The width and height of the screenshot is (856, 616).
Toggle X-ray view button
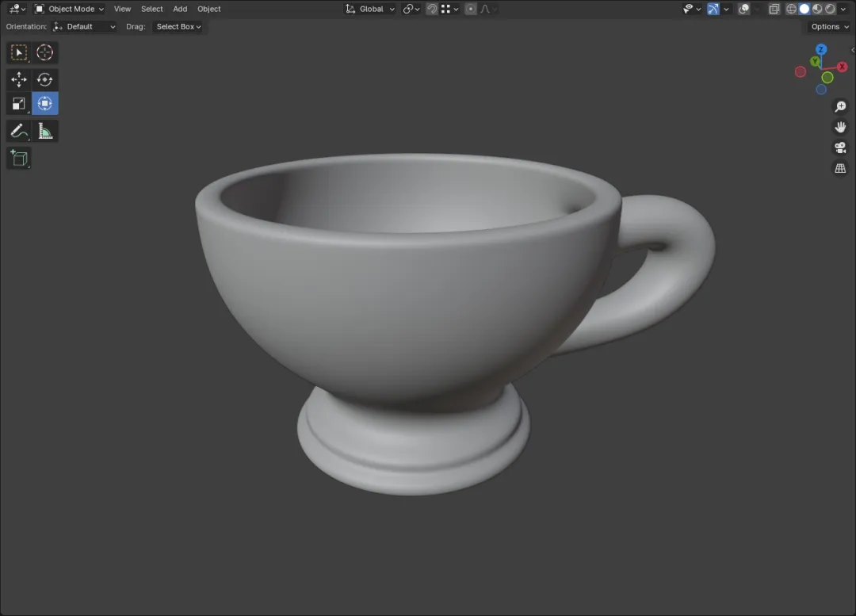click(774, 9)
